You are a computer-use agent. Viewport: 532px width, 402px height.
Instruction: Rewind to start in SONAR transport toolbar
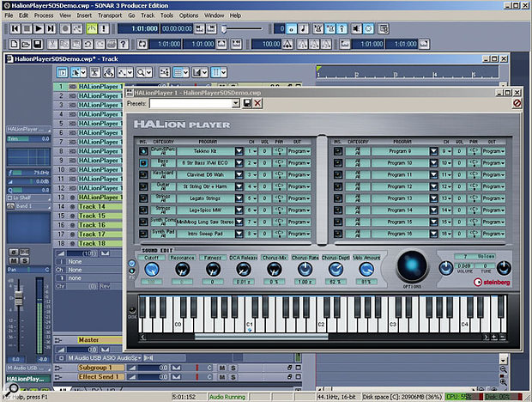pos(15,29)
